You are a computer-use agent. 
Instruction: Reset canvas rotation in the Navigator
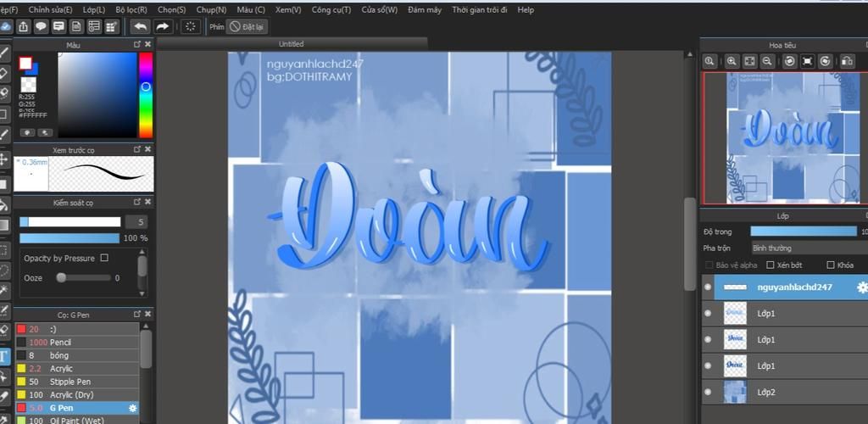(808, 61)
